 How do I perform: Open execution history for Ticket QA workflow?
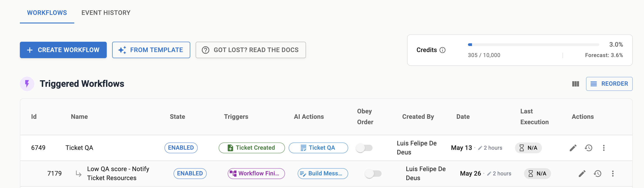tap(588, 148)
